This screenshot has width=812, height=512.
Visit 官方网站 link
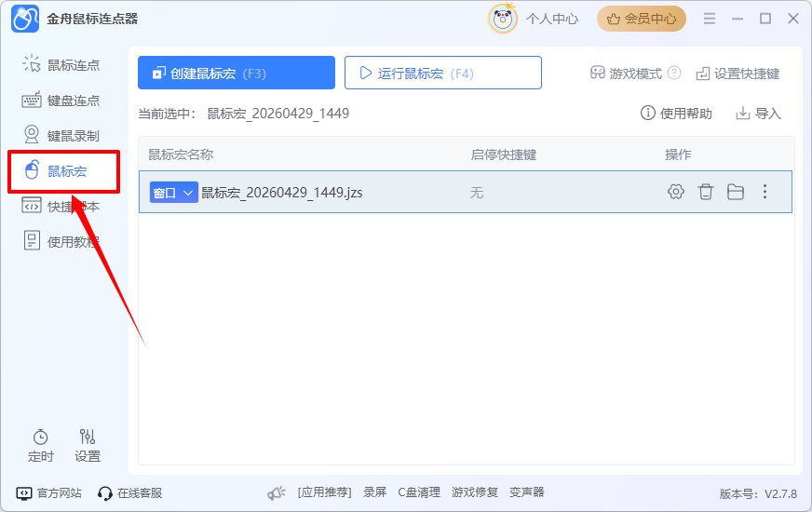point(49,492)
